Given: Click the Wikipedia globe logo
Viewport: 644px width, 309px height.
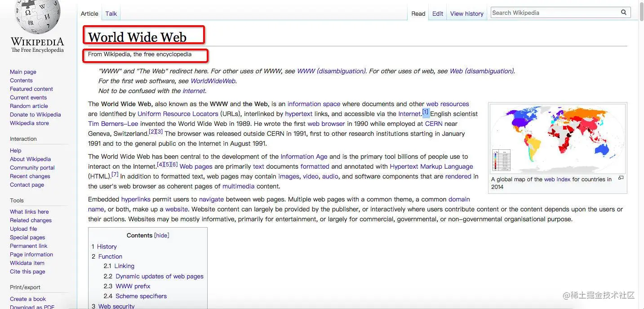Looking at the screenshot, I should tap(37, 16).
